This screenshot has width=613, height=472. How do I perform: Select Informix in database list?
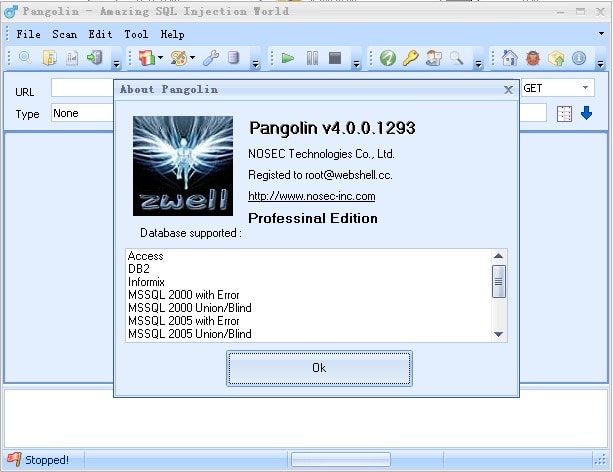pos(146,282)
